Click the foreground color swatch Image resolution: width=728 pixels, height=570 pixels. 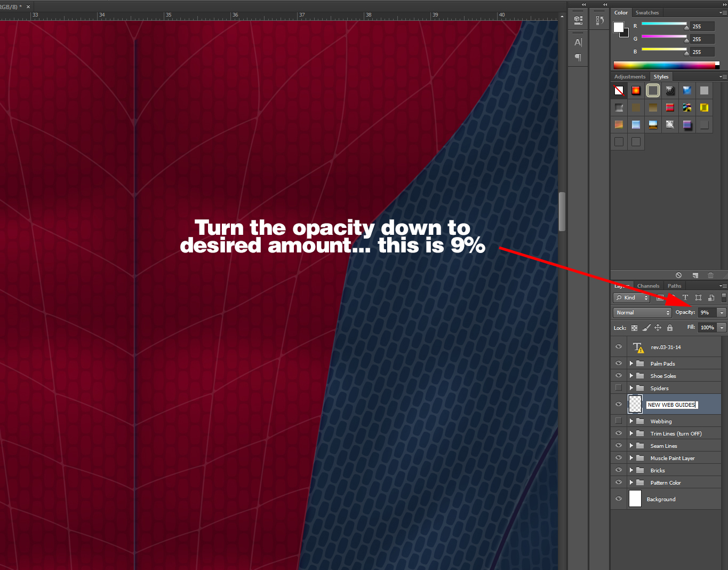click(x=619, y=27)
